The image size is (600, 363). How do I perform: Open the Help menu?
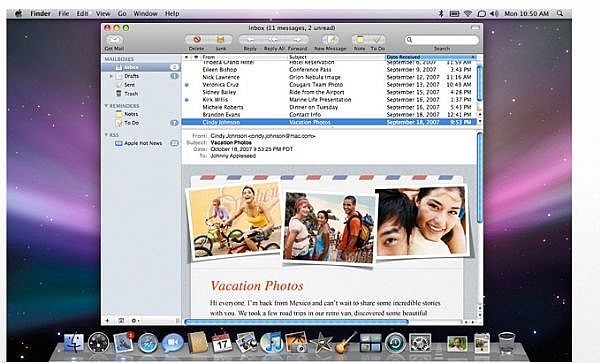(172, 13)
